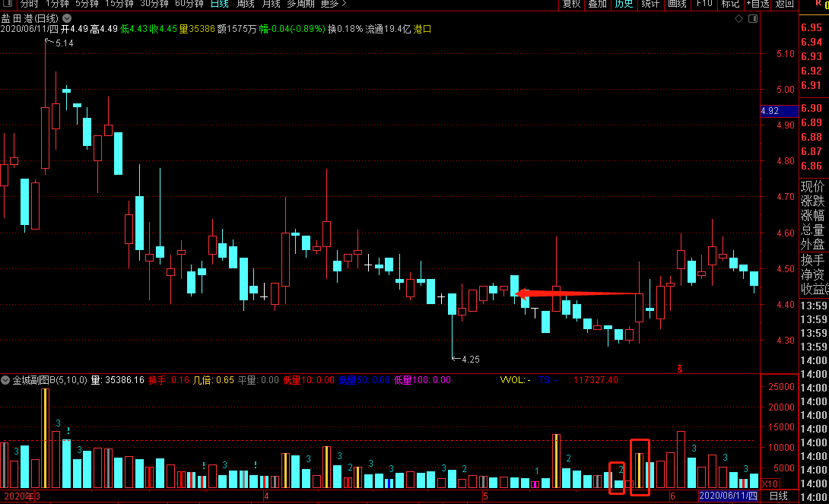Click the 现价 row in side panel
The image size is (829, 504).
click(812, 186)
